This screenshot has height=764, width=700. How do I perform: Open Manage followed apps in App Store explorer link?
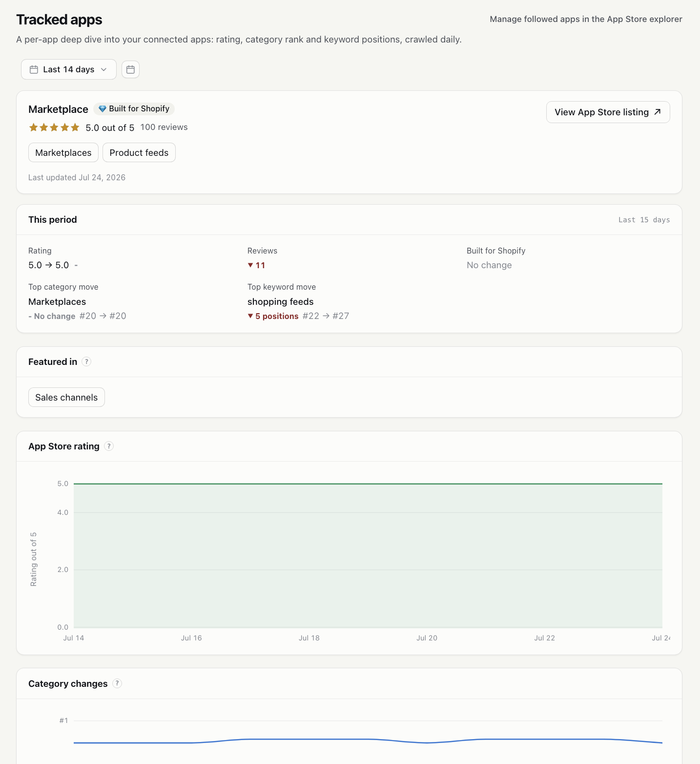tap(586, 19)
